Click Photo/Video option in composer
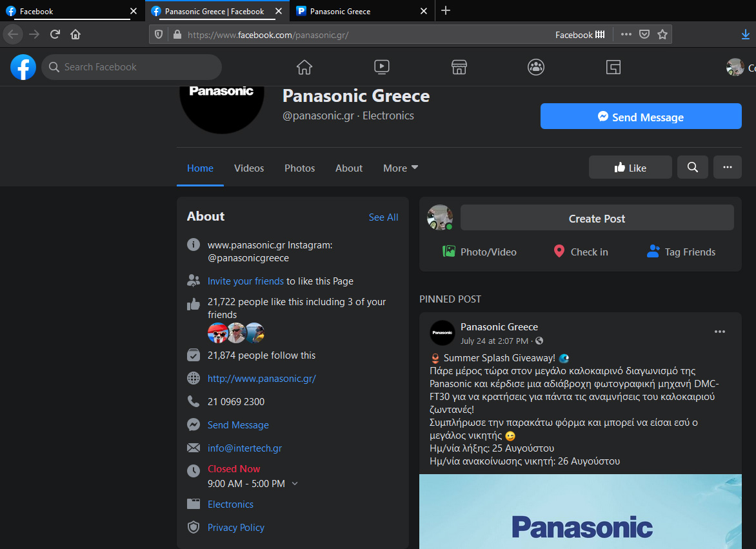Screen dimensions: 756x549 pos(479,252)
